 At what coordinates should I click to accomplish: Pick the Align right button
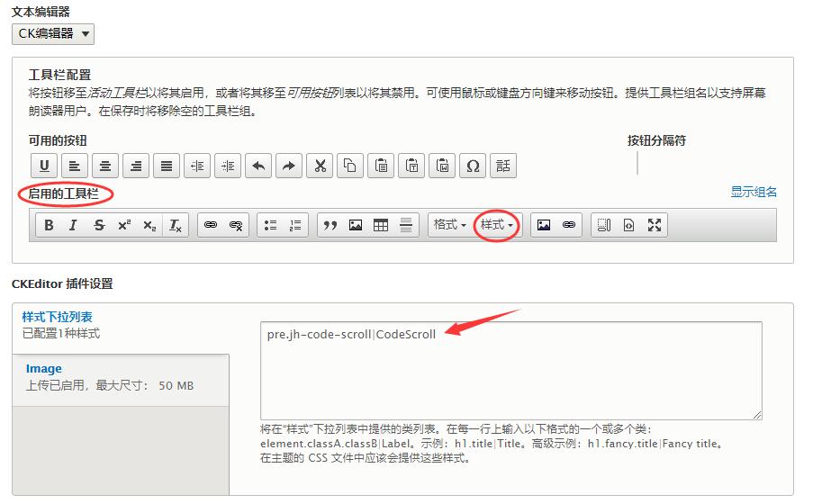pos(136,166)
